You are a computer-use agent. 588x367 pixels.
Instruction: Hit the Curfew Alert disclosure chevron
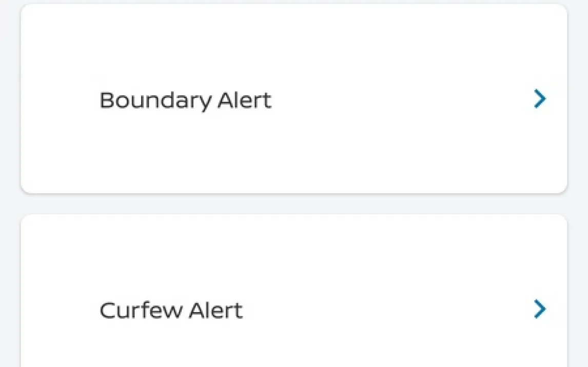coord(539,309)
